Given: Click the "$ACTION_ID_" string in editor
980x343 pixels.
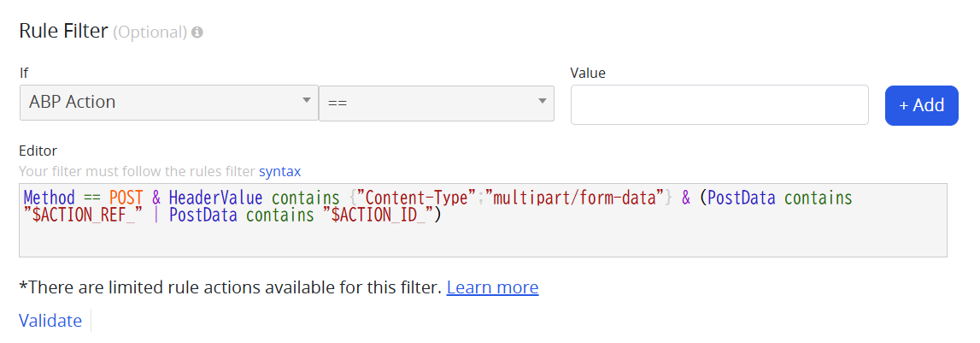Looking at the screenshot, I should tap(379, 216).
